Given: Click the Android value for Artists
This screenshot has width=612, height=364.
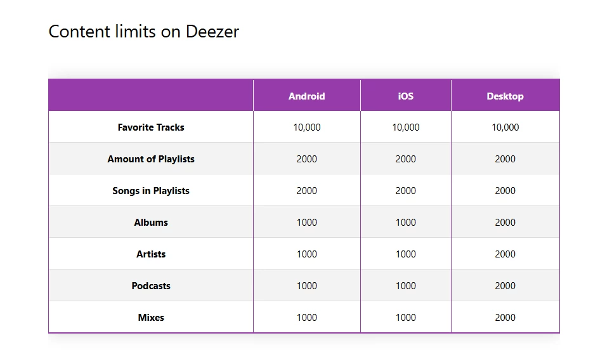Looking at the screenshot, I should click(x=306, y=254).
